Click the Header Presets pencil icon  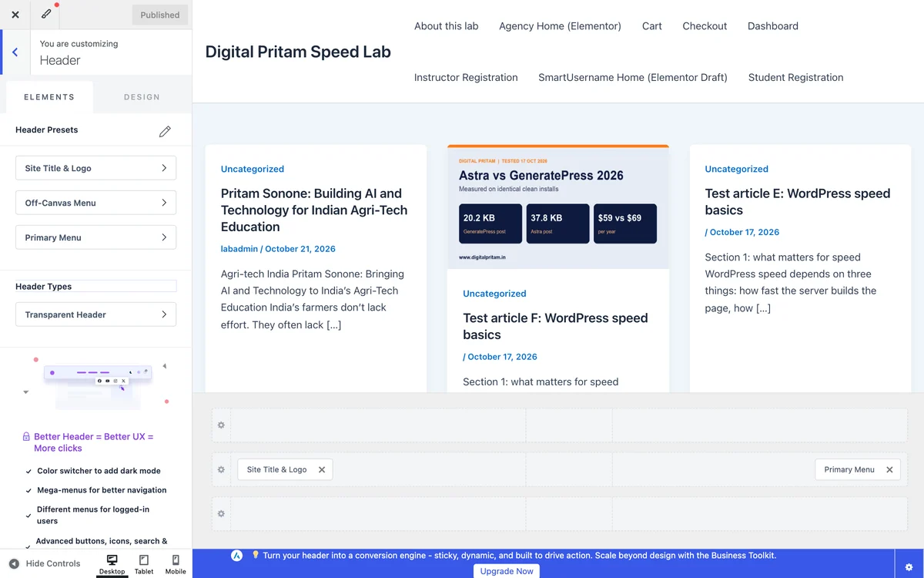[165, 131]
